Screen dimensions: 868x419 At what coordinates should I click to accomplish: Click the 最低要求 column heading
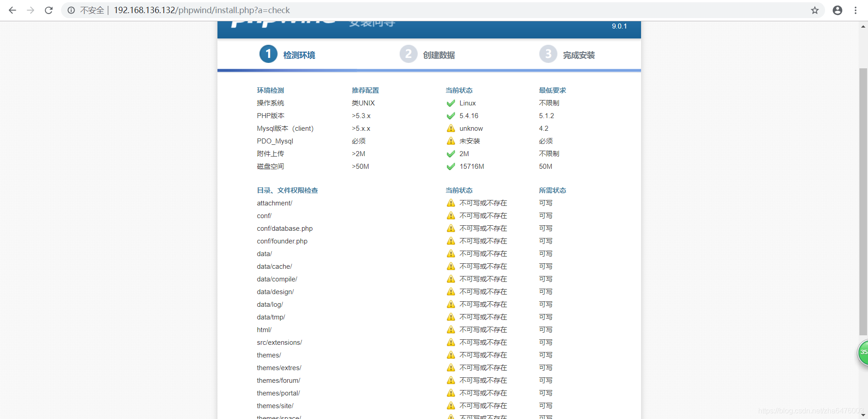click(x=552, y=90)
